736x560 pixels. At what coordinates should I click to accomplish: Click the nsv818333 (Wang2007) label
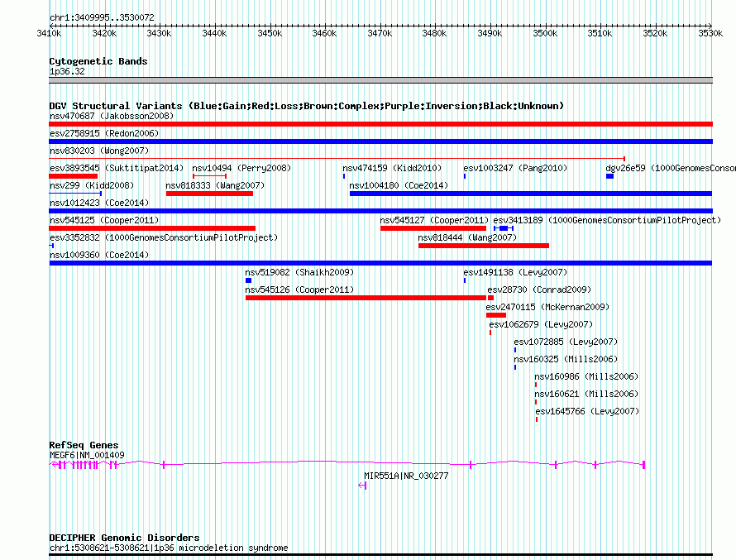pos(215,185)
